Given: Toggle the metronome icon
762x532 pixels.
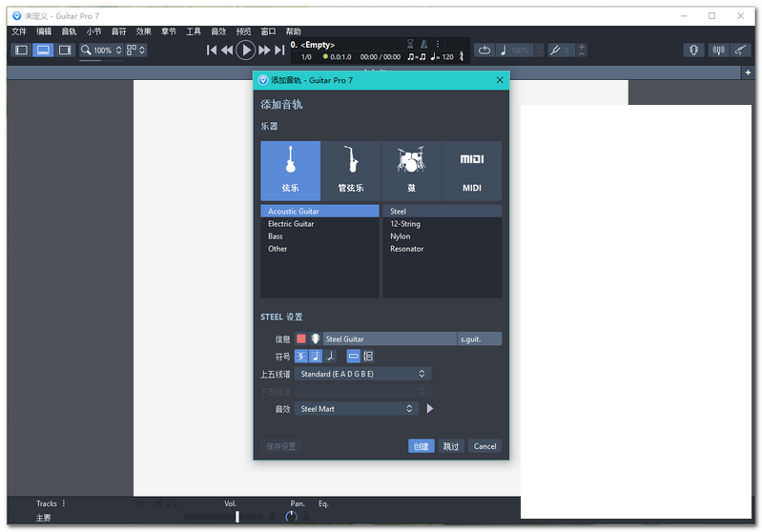Looking at the screenshot, I should 424,44.
